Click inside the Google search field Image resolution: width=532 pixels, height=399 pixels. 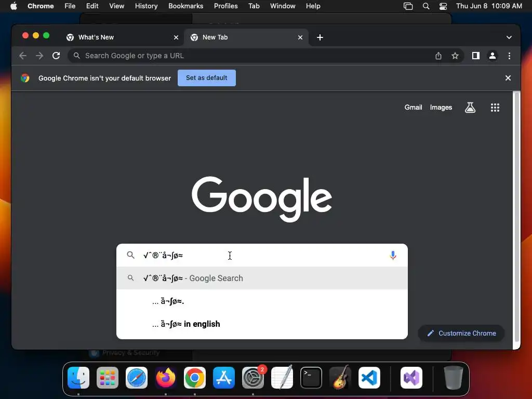tap(261, 255)
